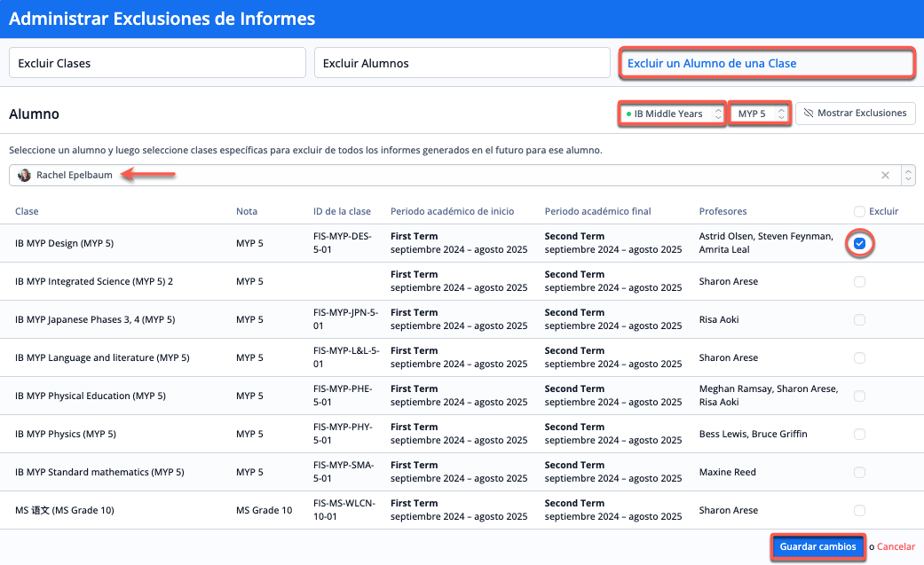Viewport: 924px width, 565px height.
Task: Check Excluir for IB MYP Physics
Action: click(859, 435)
